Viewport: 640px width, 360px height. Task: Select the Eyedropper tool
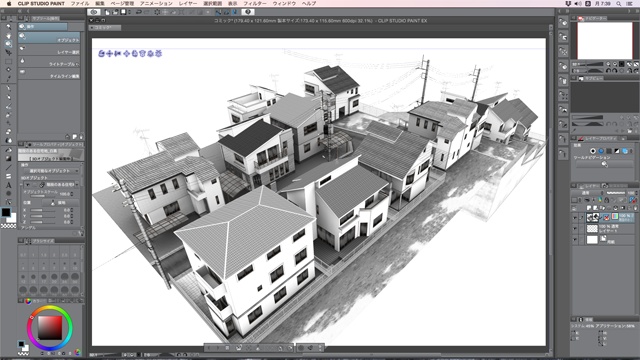[8, 78]
